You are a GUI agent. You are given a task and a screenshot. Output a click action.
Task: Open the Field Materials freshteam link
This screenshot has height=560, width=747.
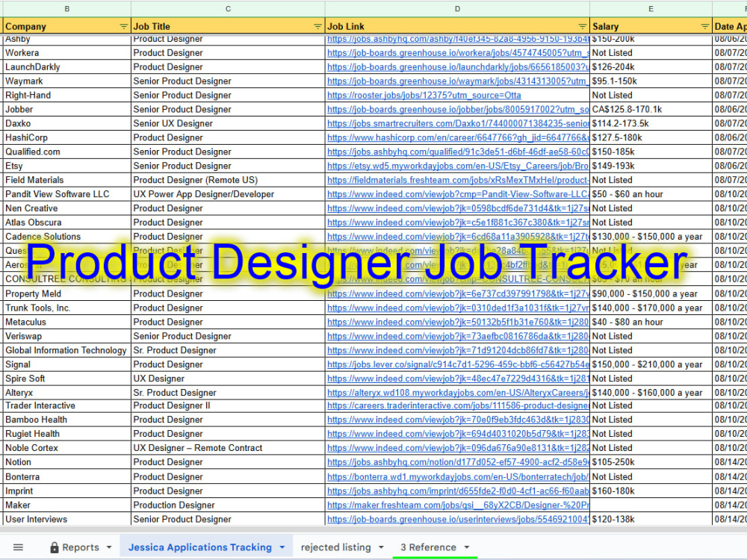click(x=458, y=180)
